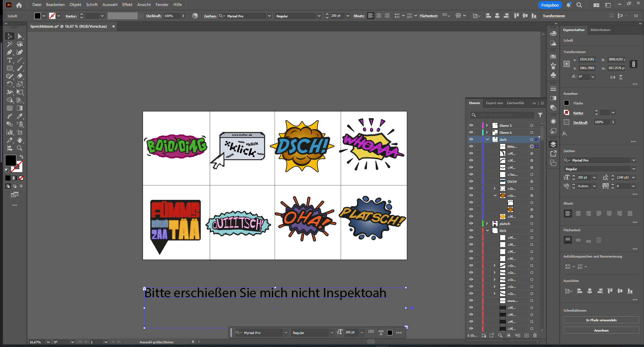
Task: Toggle visibility of Ebene 5 layer
Action: (x=471, y=125)
